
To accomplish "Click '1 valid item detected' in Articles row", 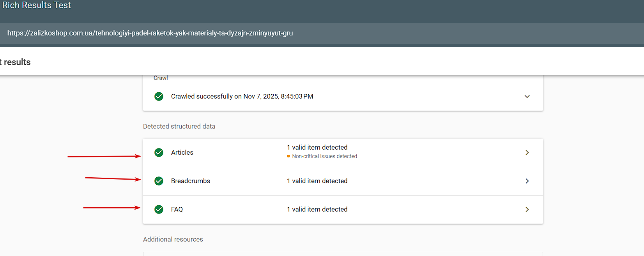I will pos(317,147).
